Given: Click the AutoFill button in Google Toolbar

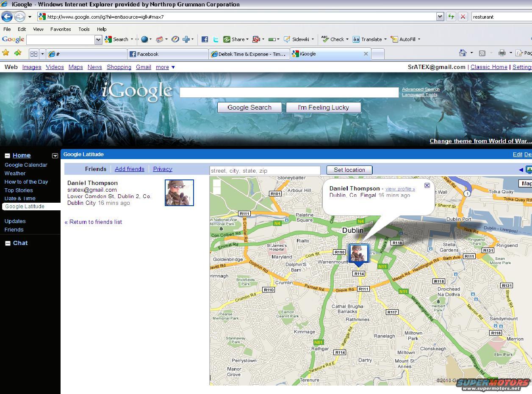Looking at the screenshot, I should [403, 39].
